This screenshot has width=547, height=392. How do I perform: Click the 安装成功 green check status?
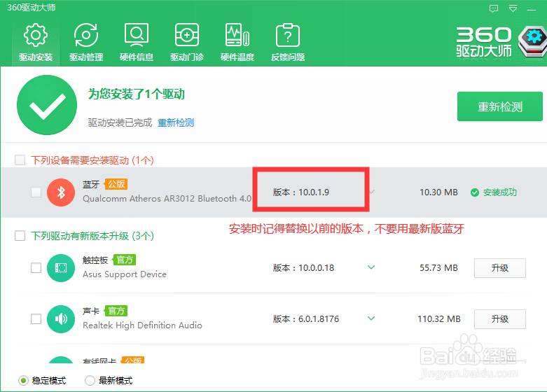(x=493, y=192)
